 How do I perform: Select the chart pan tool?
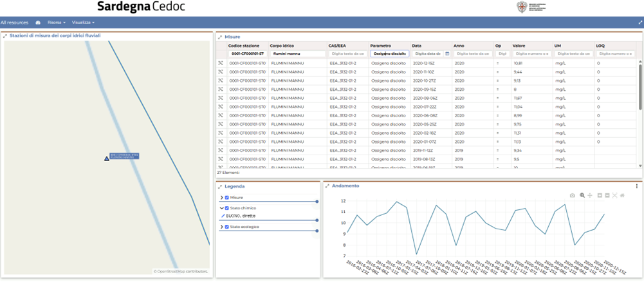click(x=590, y=195)
